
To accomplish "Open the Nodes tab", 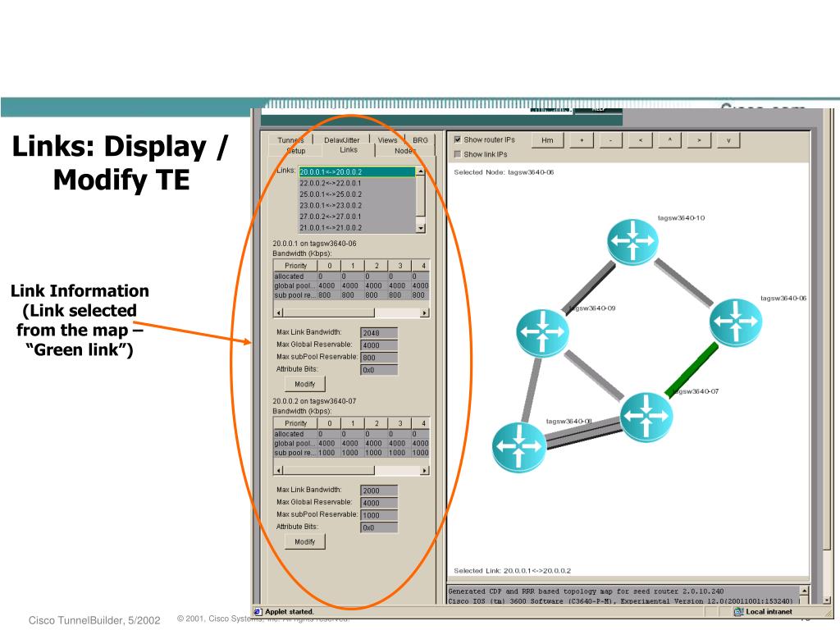I will [x=405, y=151].
